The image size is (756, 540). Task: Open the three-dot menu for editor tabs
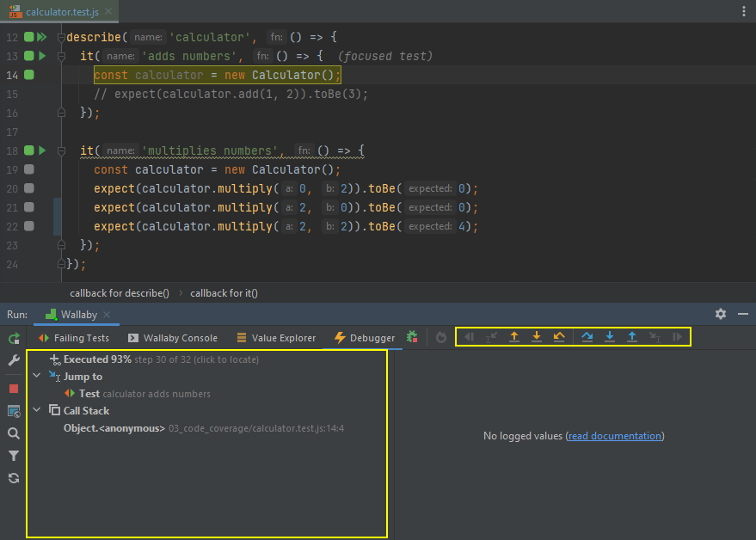pos(744,11)
